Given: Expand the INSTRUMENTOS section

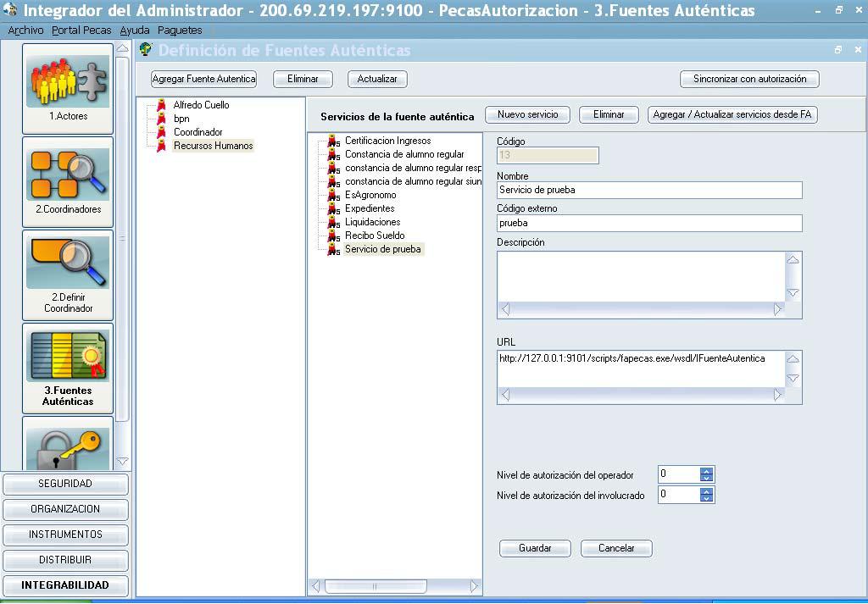Looking at the screenshot, I should pyautogui.click(x=65, y=535).
